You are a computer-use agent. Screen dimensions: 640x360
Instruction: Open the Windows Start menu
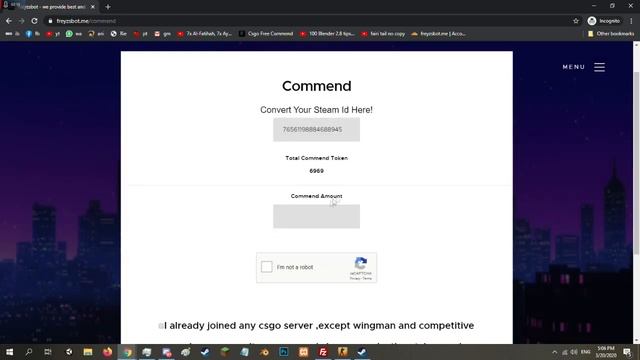tap(9, 352)
